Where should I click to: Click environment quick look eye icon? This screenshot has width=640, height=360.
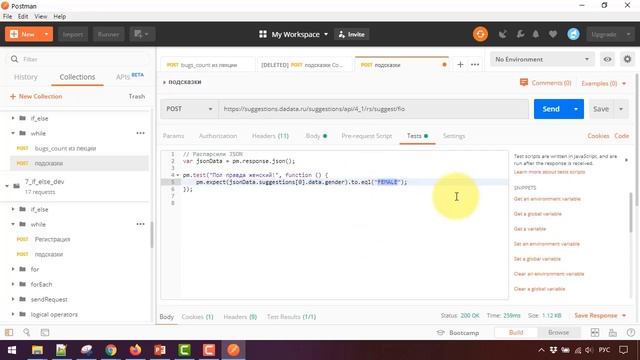coord(607,59)
